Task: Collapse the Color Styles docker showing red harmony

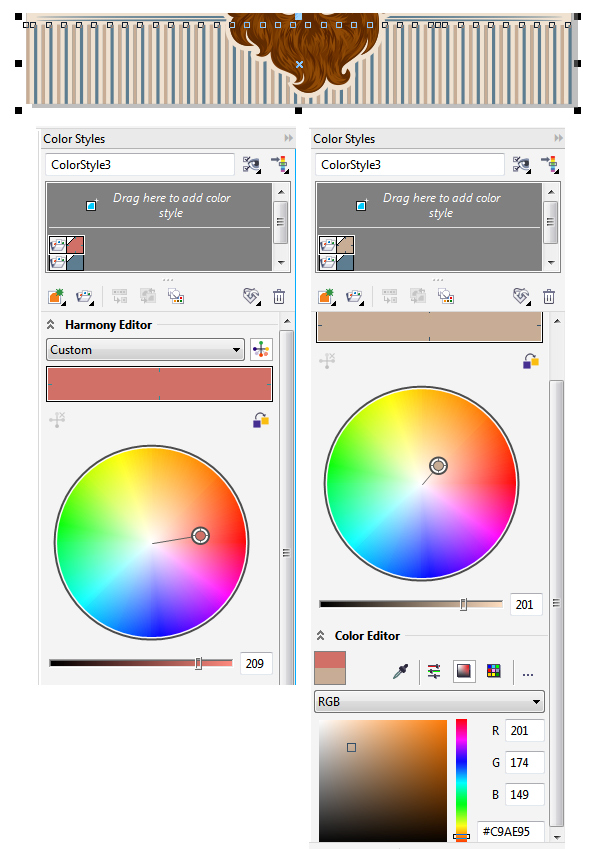Action: [x=289, y=138]
